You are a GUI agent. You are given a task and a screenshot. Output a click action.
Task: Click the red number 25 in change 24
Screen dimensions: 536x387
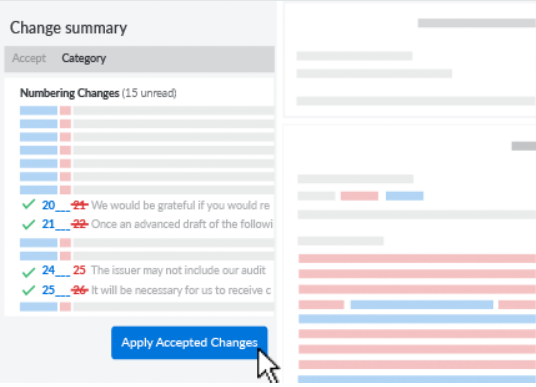pyautogui.click(x=79, y=270)
